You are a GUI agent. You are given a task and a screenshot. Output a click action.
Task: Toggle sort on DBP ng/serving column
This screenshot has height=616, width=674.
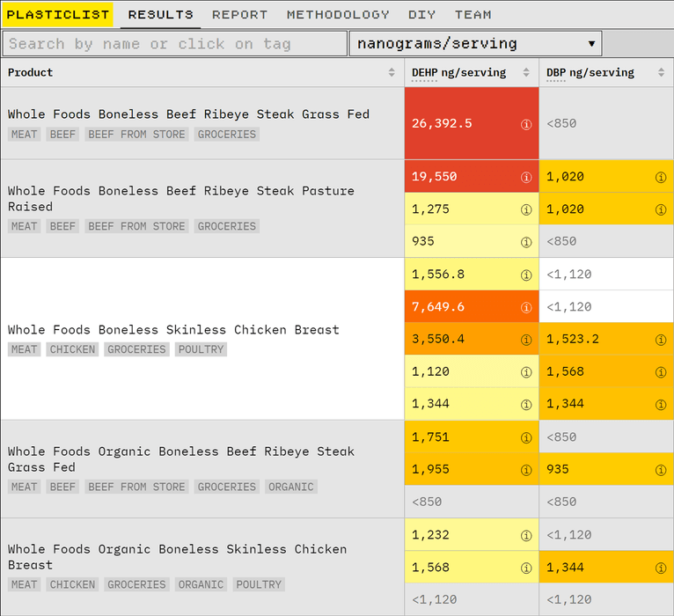[661, 73]
